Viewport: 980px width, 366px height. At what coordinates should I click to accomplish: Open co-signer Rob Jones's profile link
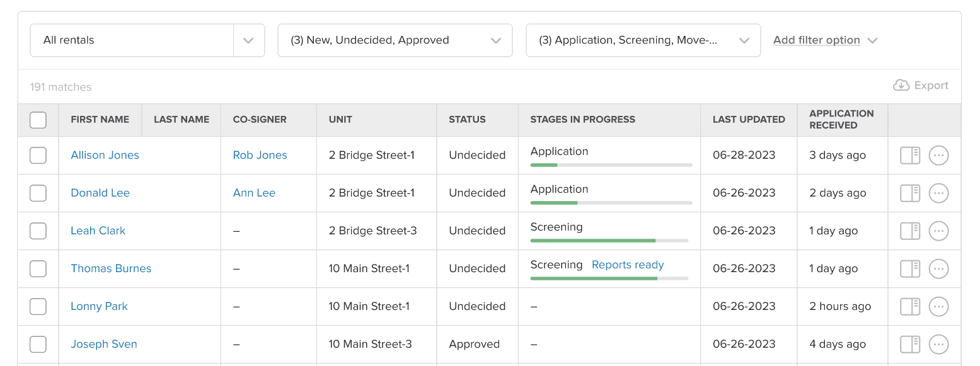(x=260, y=155)
